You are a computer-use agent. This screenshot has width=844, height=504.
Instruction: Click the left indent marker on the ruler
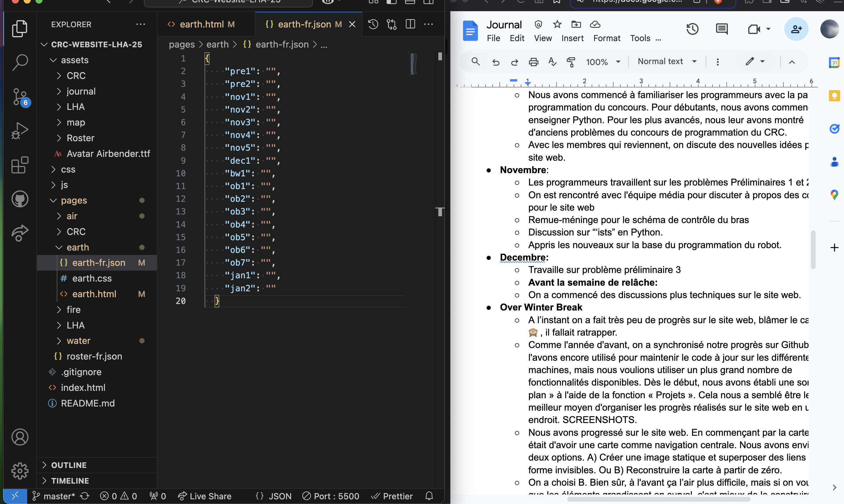point(528,83)
